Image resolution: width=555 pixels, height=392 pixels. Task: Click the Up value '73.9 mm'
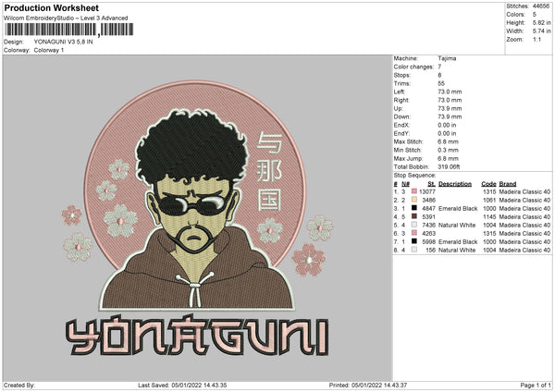click(x=450, y=108)
